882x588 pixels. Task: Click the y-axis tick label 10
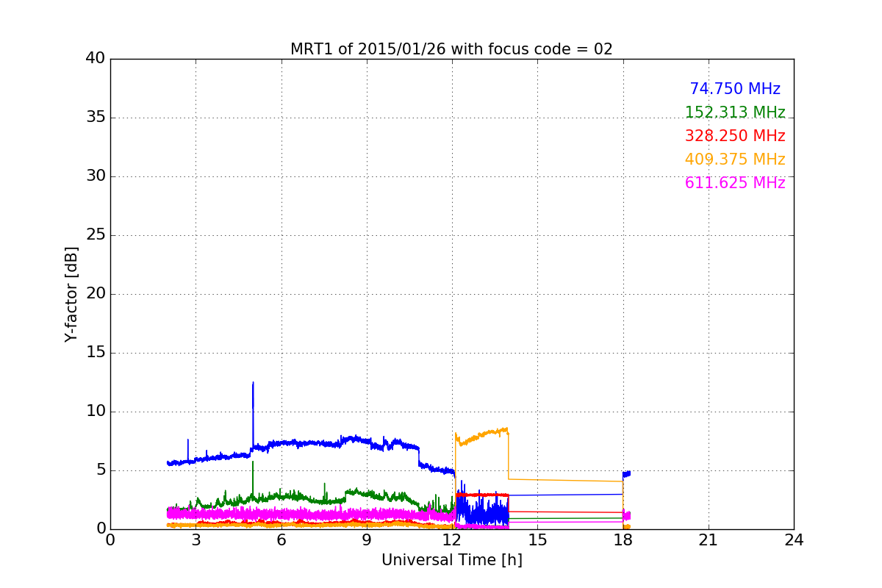point(96,412)
